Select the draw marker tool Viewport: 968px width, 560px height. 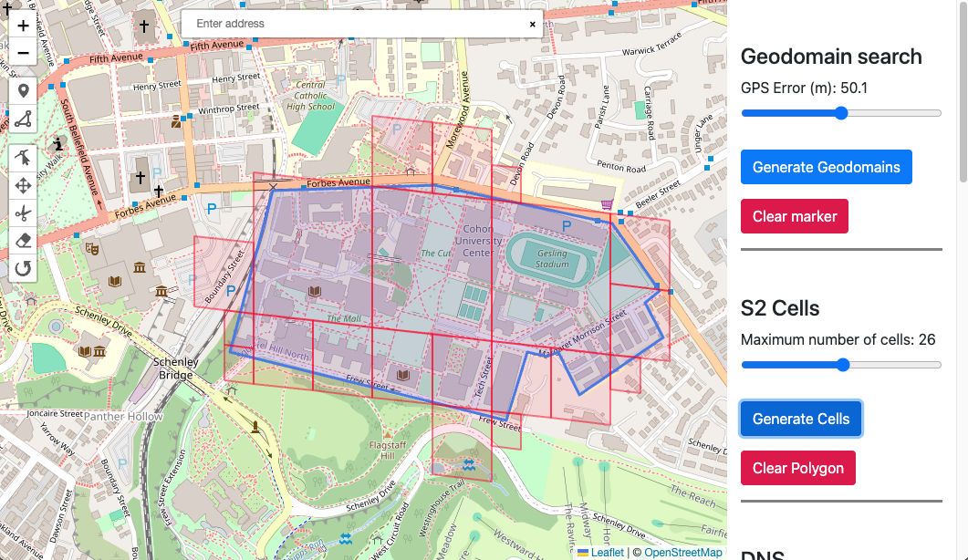pos(23,91)
